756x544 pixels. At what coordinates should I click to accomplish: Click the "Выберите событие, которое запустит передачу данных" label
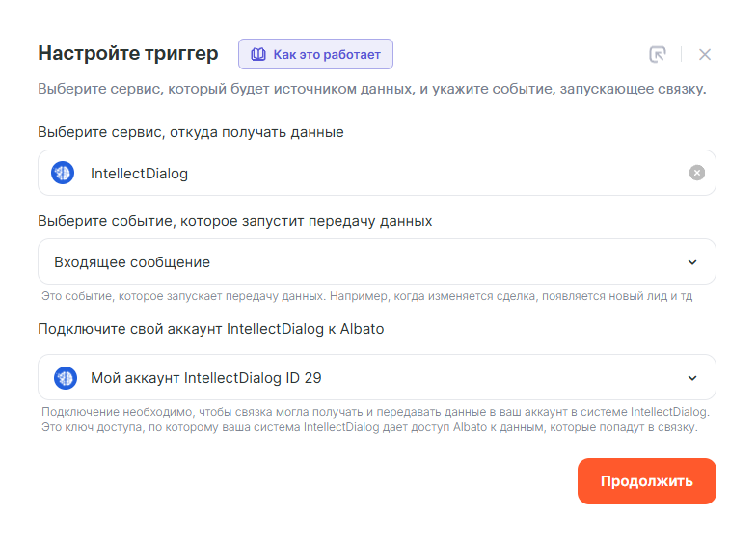click(235, 221)
